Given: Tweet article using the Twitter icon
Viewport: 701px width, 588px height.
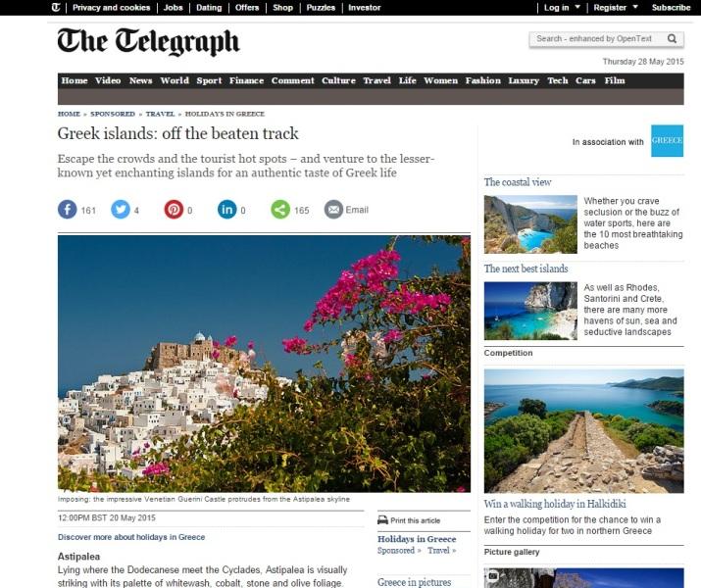Looking at the screenshot, I should click(121, 210).
